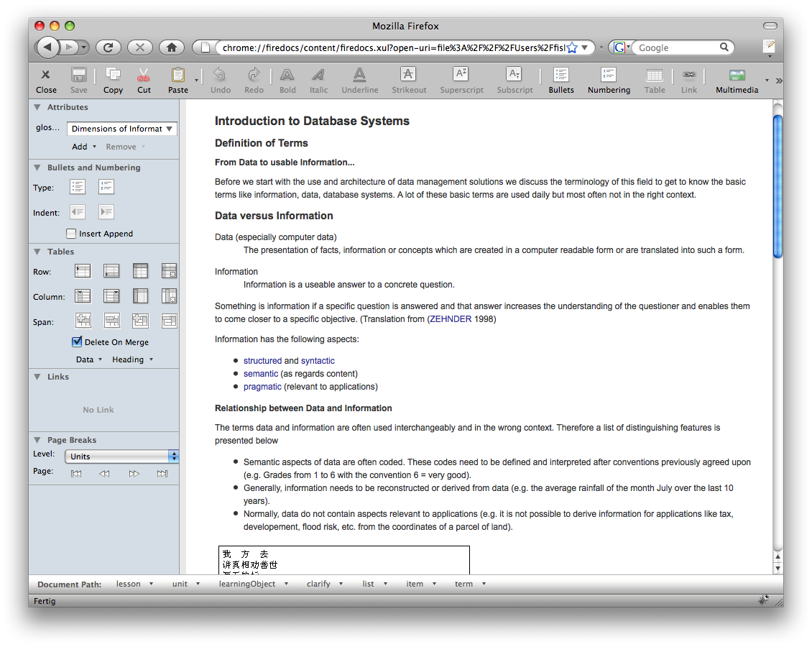
Task: Click the last Column table icon
Action: click(x=169, y=295)
